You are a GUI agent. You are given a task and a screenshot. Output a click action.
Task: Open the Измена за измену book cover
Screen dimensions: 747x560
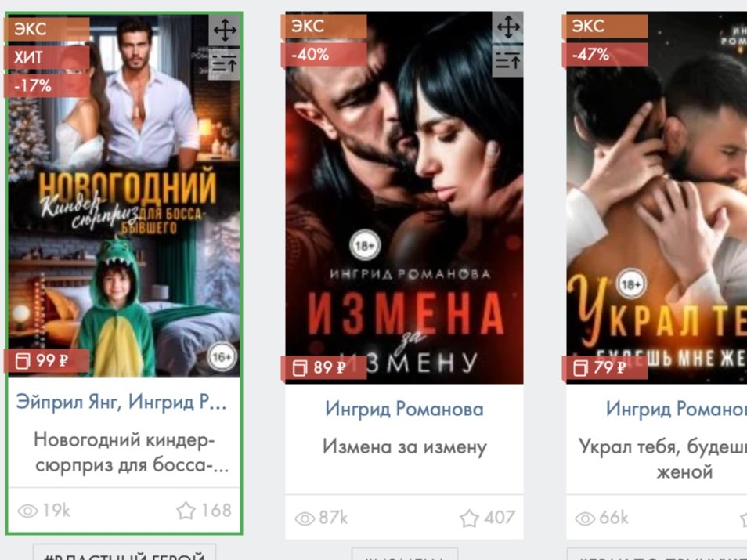pos(404,198)
